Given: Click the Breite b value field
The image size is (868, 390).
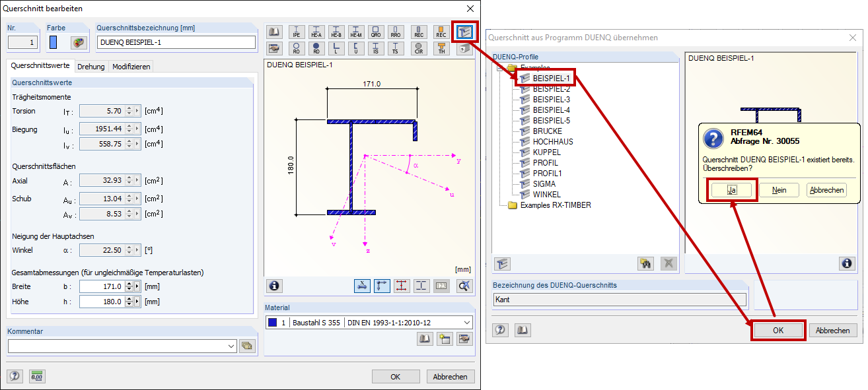Looking at the screenshot, I should coord(101,286).
